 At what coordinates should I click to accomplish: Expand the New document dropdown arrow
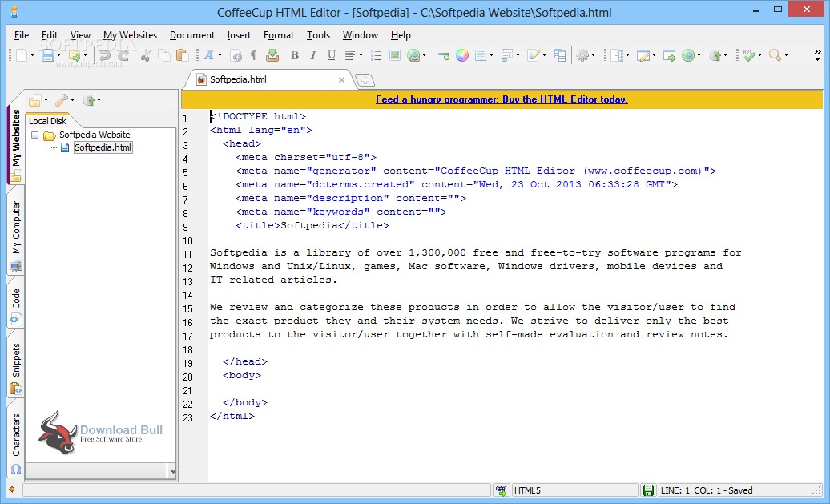click(x=32, y=55)
